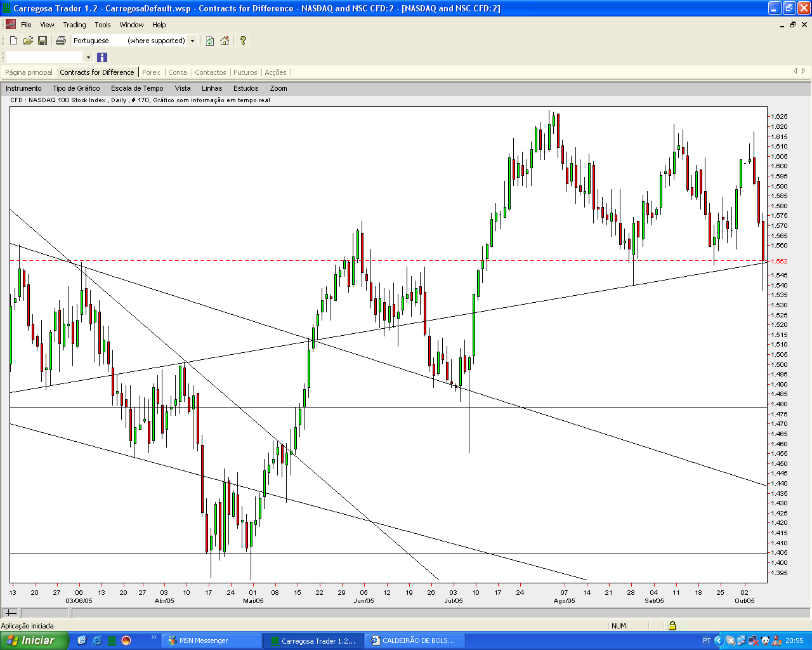This screenshot has width=812, height=650.
Task: Open the View menu
Action: point(47,25)
